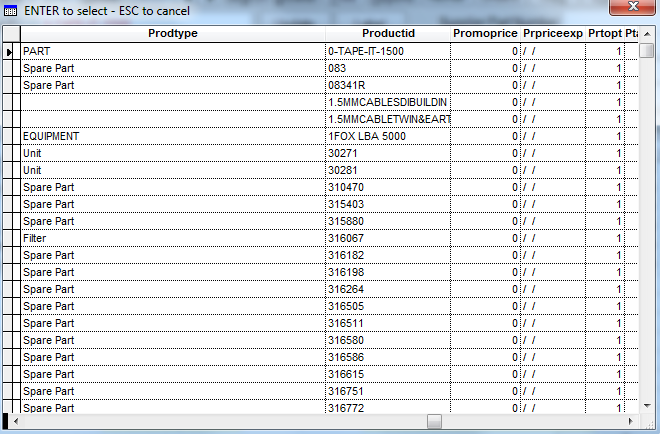Select the 1.5MMCABLESDIBUILDIN product cell
The width and height of the screenshot is (660, 434).
tap(387, 102)
